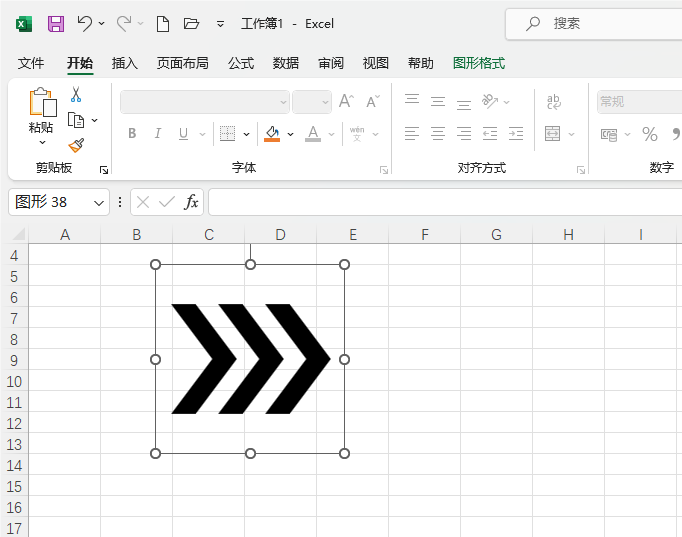Screen dimensions: 682x537
Task: Open 字体 dialog launcher
Action: [384, 170]
